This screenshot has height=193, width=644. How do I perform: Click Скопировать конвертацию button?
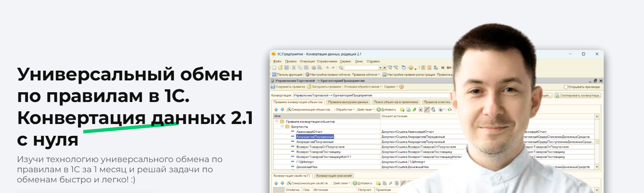(x=577, y=95)
